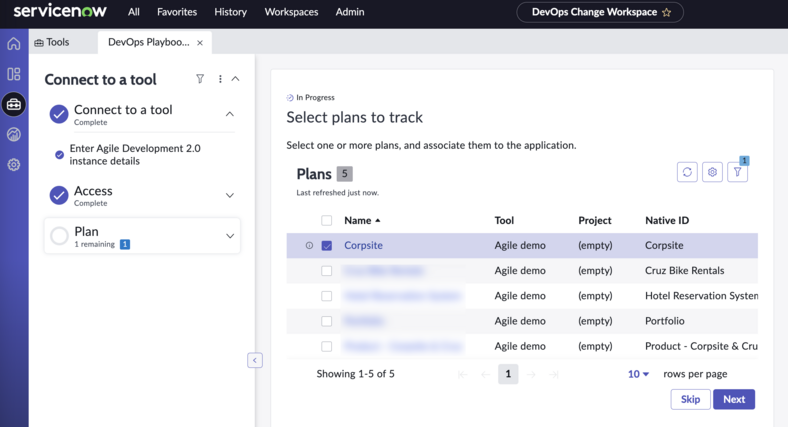Open the Workspaces menu
Screen dimensions: 788x427
(291, 12)
